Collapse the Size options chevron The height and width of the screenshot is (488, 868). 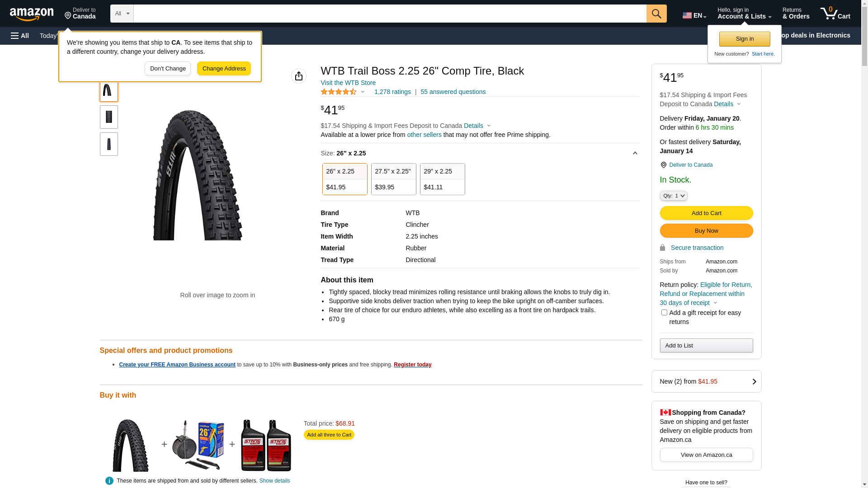[635, 153]
